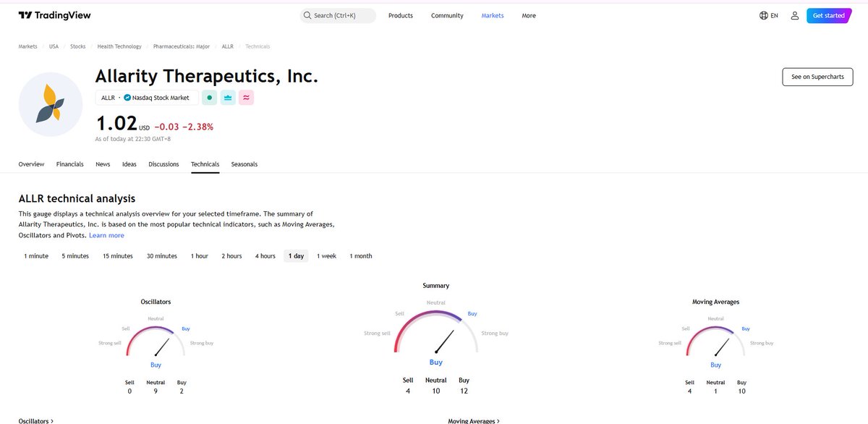Click the Summary Sell count 4
The height and width of the screenshot is (424, 868).
[408, 391]
